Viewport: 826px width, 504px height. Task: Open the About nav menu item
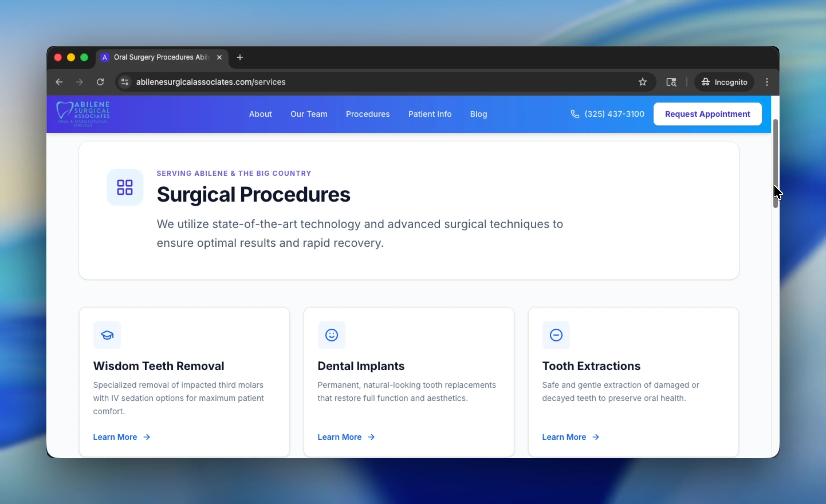260,114
